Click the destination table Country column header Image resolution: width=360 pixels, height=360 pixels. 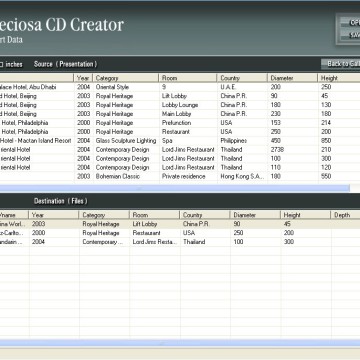(205, 215)
